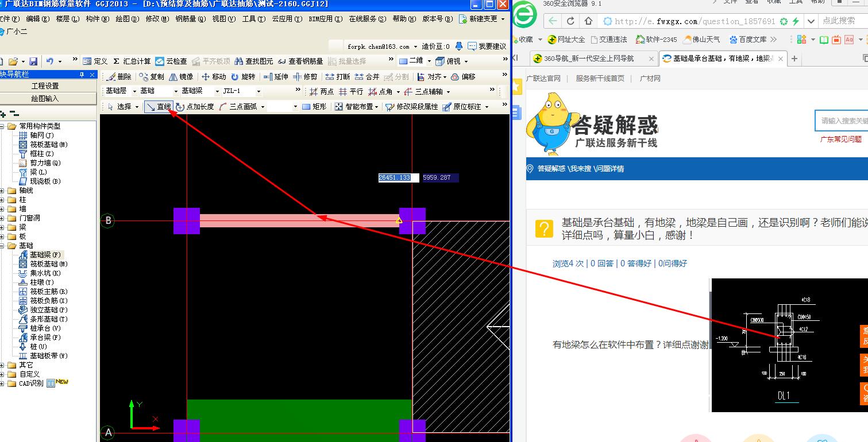868x442 pixels.
Task: Open the 绘图 menu
Action: pyautogui.click(x=128, y=19)
